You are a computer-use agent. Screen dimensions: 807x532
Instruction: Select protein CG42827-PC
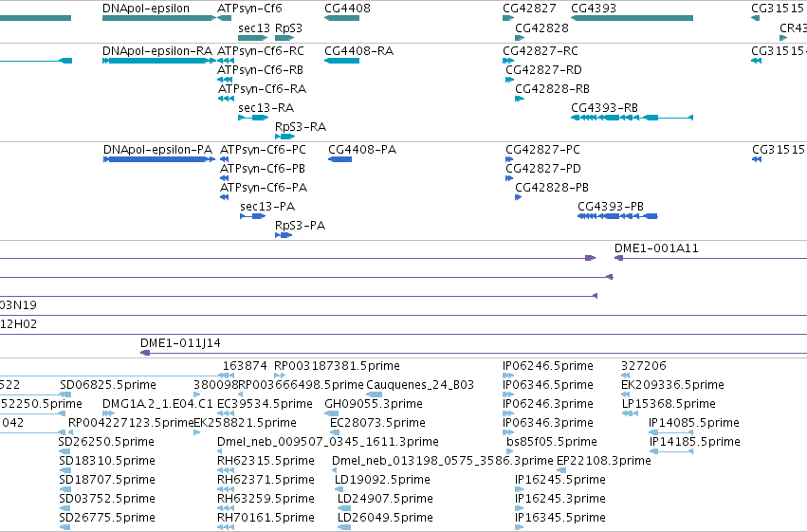[509, 159]
